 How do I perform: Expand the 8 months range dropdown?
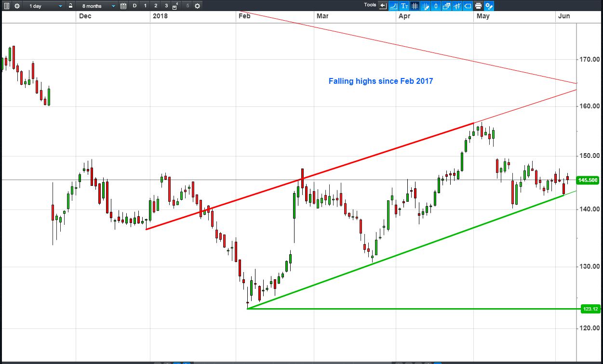tap(98, 6)
